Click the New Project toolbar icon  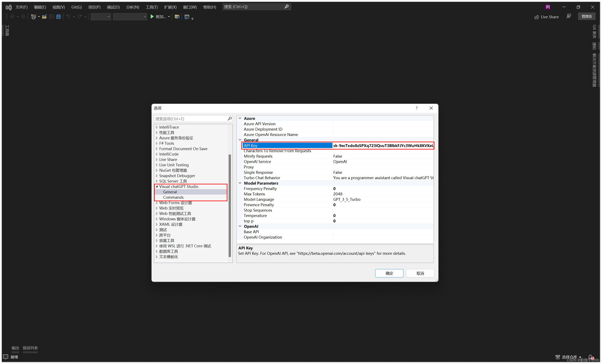pyautogui.click(x=33, y=17)
